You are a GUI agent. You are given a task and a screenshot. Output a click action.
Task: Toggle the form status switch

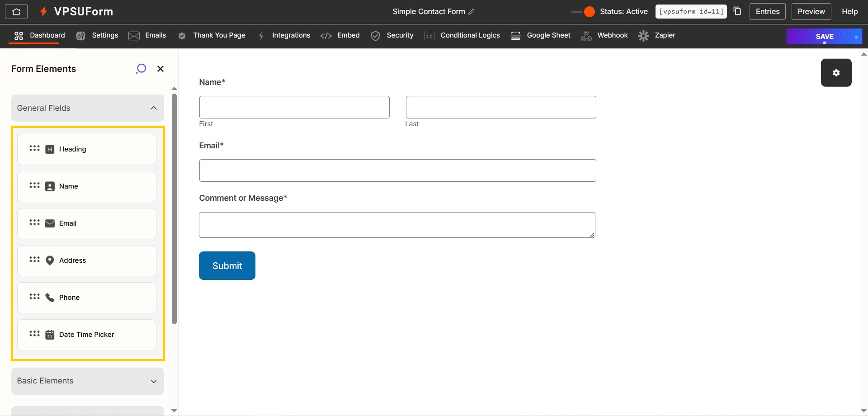pos(583,12)
